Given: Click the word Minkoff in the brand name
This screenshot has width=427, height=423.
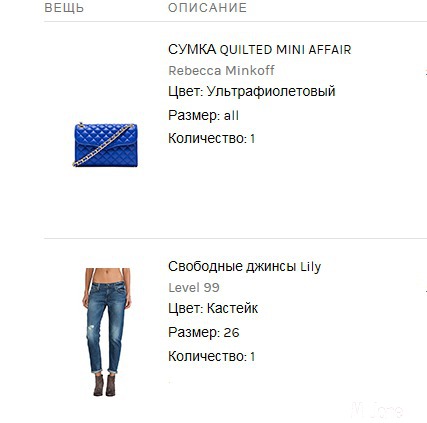Looking at the screenshot, I should pyautogui.click(x=250, y=71).
